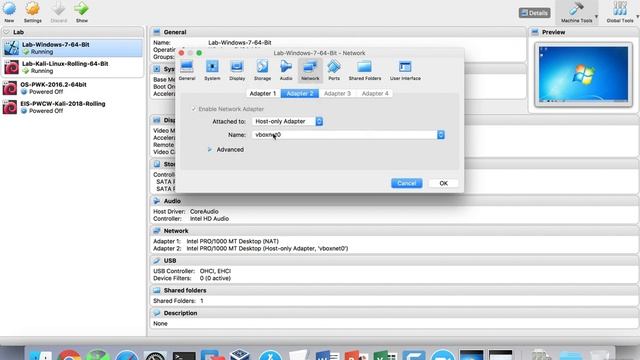The height and width of the screenshot is (360, 640).
Task: Expand the Advanced disclosure triangle
Action: coord(209,150)
